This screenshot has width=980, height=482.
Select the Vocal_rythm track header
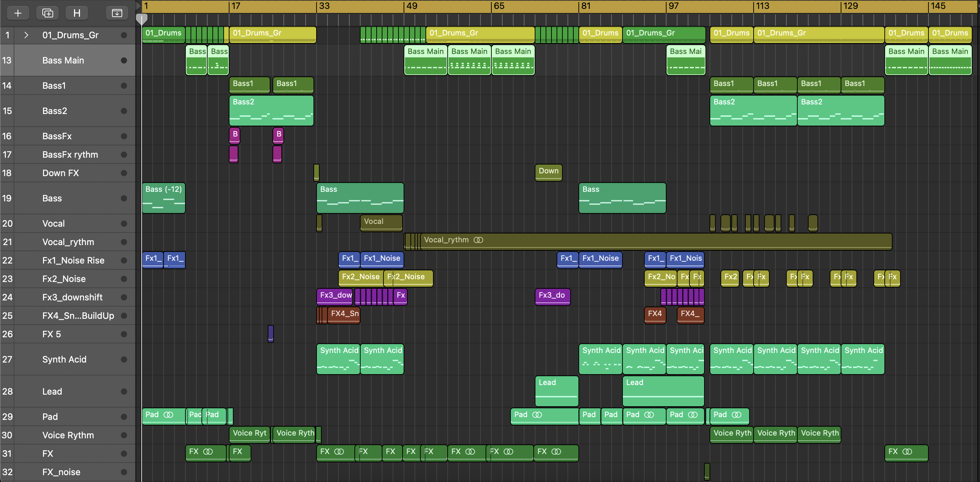pos(69,242)
